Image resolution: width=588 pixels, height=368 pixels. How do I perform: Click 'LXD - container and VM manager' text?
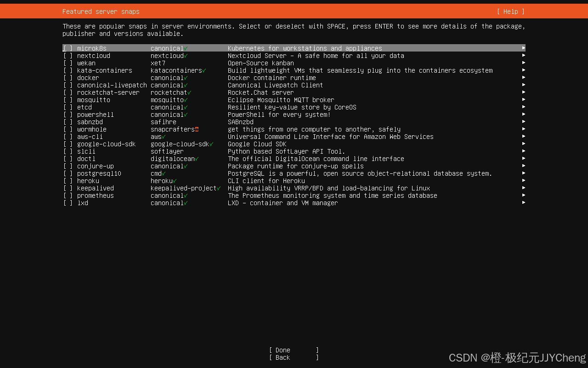(283, 203)
